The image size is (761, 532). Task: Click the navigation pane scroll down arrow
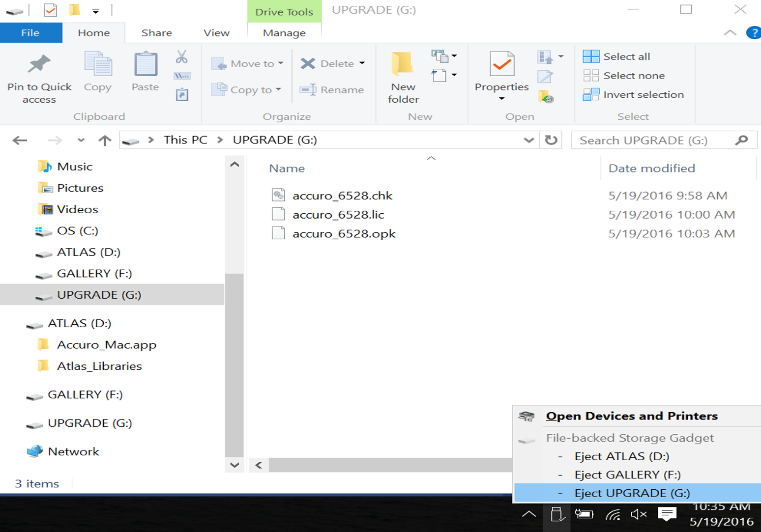(234, 465)
